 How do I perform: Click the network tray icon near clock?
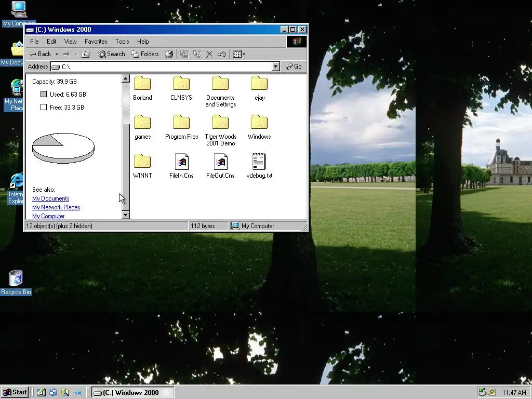483,393
